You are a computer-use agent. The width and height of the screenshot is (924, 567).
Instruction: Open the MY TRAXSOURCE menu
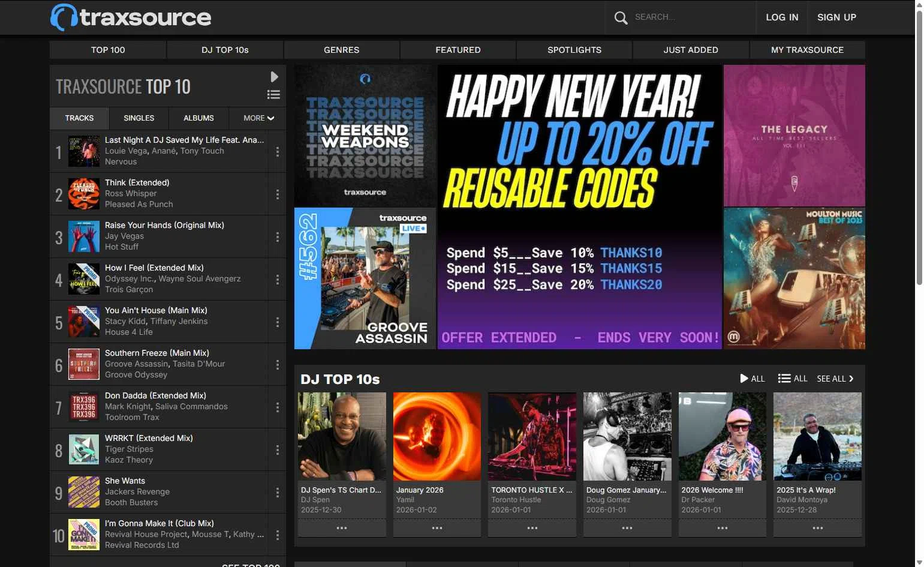(807, 50)
